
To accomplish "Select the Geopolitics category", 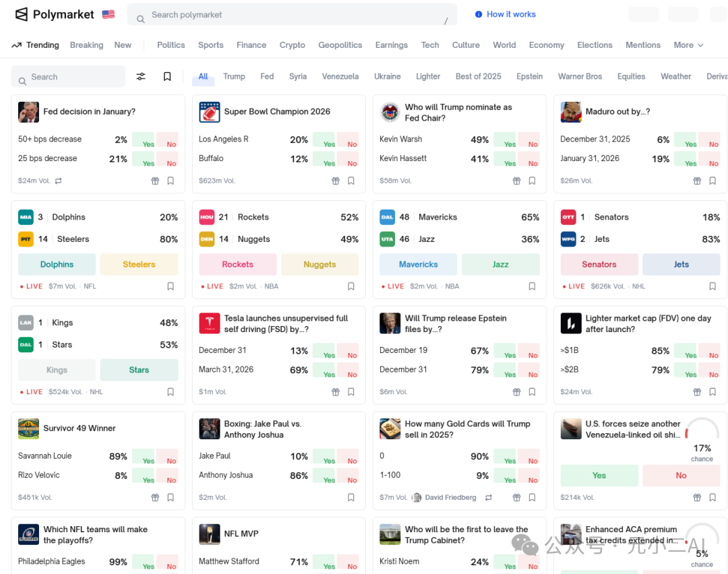I will coord(340,45).
